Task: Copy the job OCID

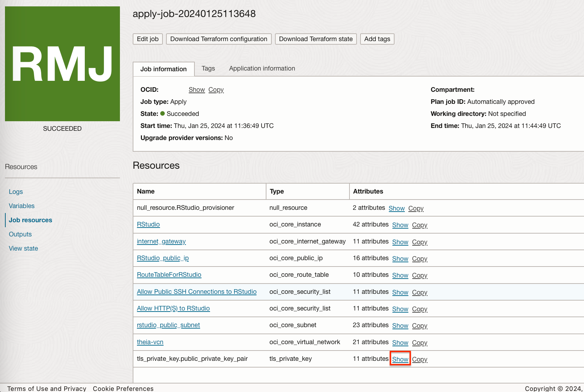Action: [x=216, y=90]
